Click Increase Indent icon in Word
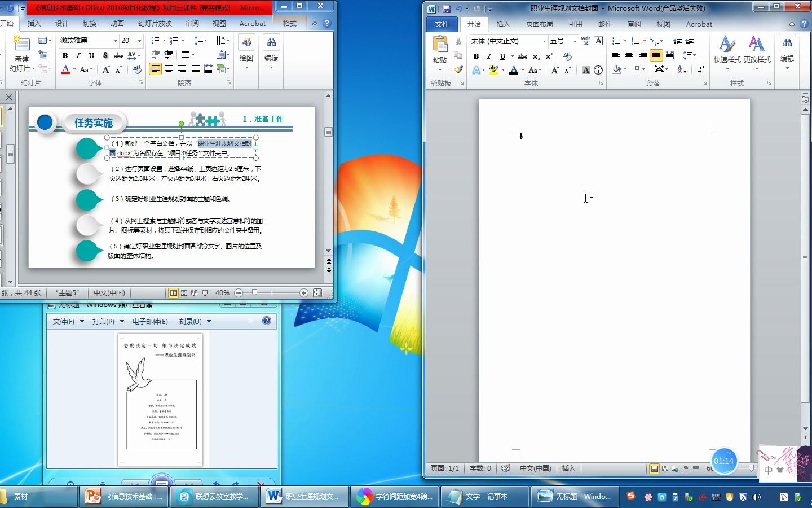Viewport: 812px width, 508px height. 690,41
